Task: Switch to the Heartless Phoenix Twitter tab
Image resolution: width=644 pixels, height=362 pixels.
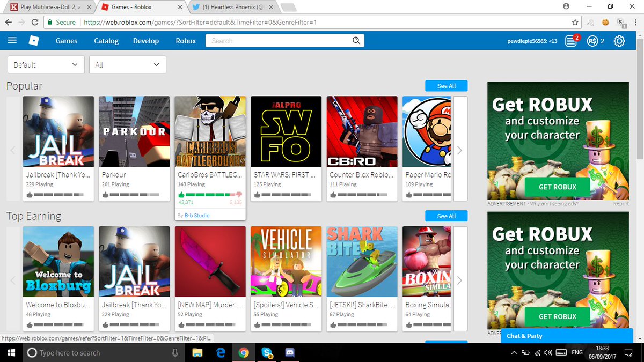Action: [x=233, y=7]
